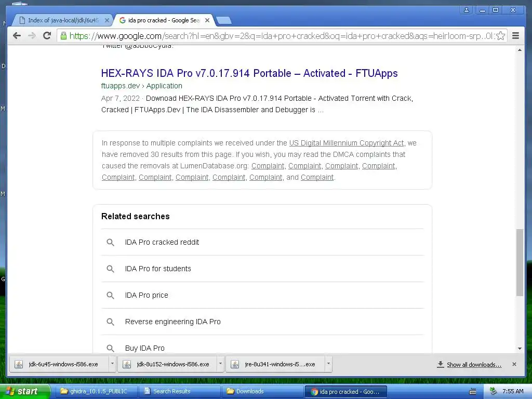Close the downloads bar
The width and height of the screenshot is (532, 399).
pos(514,364)
